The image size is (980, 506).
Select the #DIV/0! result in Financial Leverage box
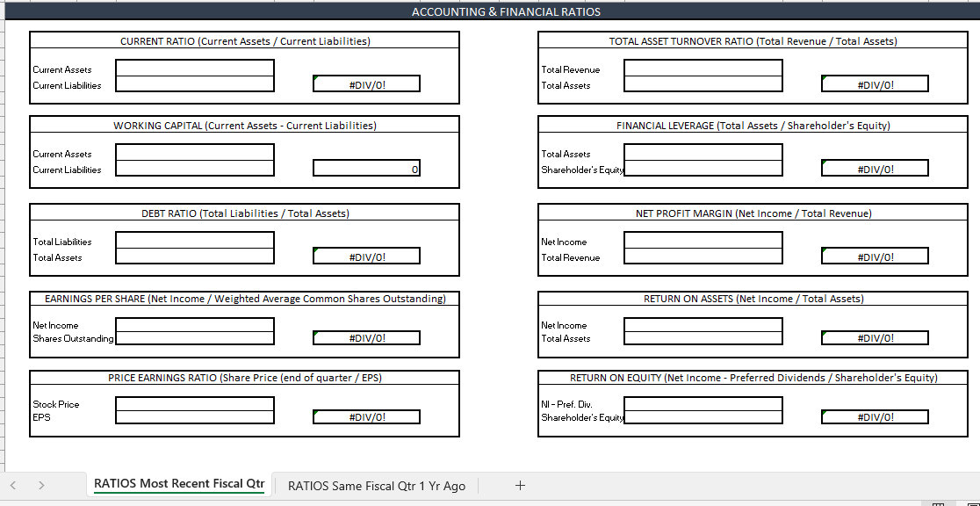875,169
